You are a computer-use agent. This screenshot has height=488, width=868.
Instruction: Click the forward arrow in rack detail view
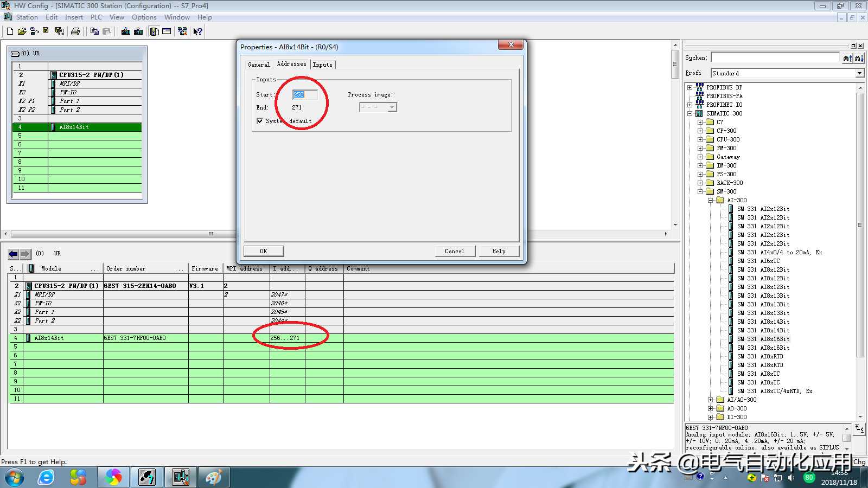pyautogui.click(x=25, y=254)
